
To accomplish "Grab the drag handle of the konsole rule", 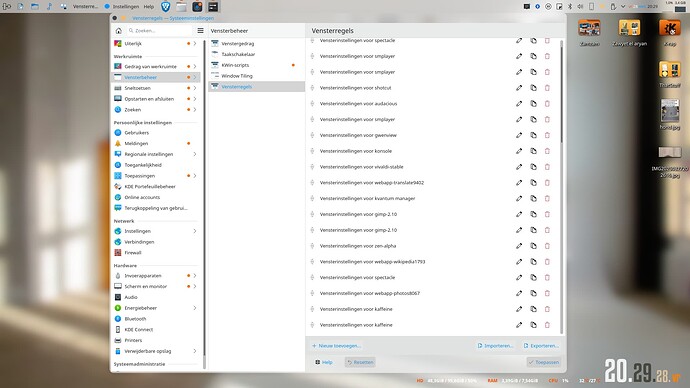I will pyautogui.click(x=312, y=151).
